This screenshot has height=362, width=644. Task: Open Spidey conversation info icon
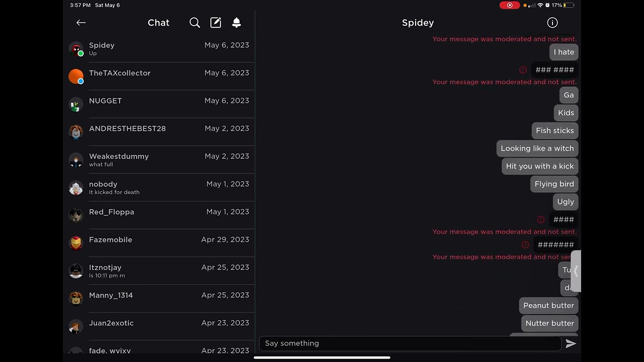(552, 23)
